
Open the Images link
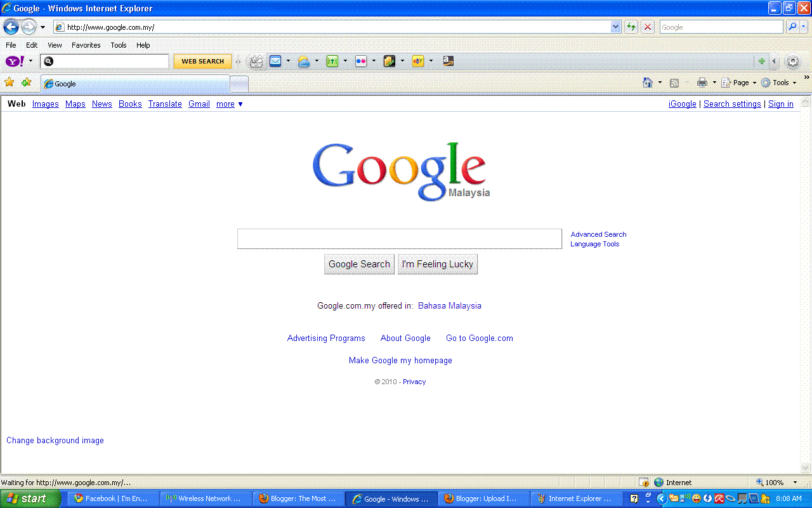(x=46, y=104)
